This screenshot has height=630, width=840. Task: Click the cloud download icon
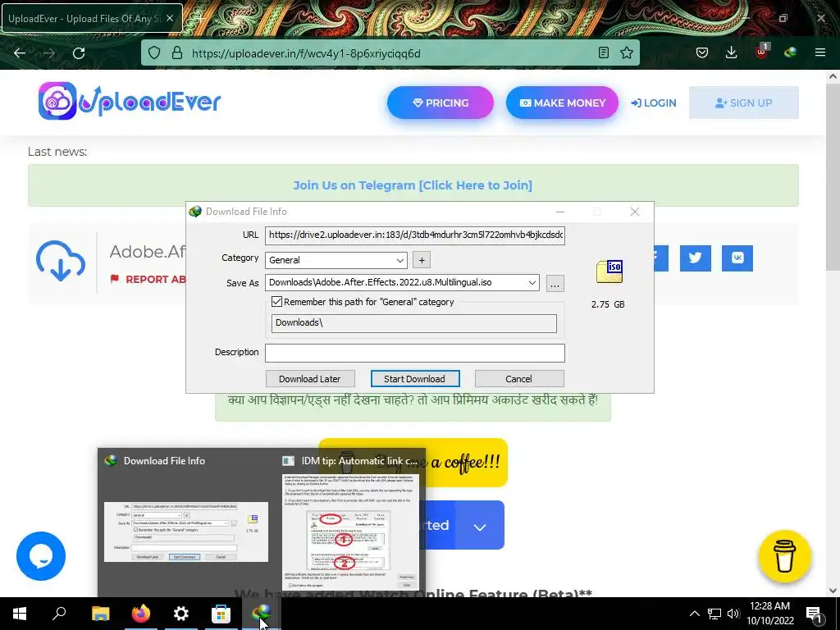(61, 261)
